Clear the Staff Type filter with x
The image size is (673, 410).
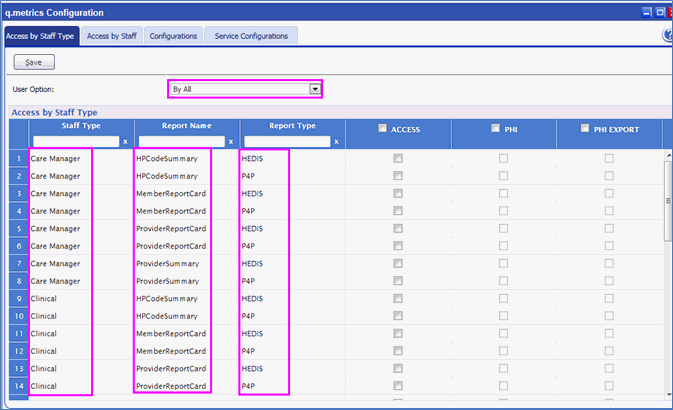click(x=125, y=142)
